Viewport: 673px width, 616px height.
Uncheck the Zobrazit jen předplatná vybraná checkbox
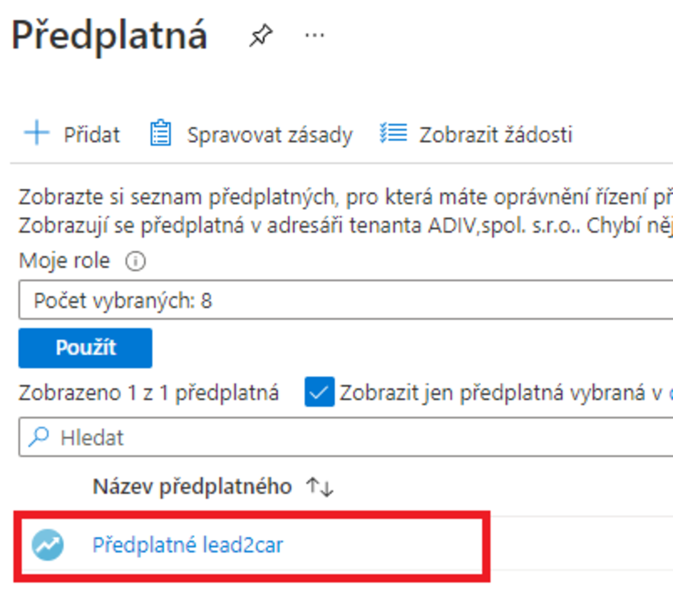[x=319, y=392]
